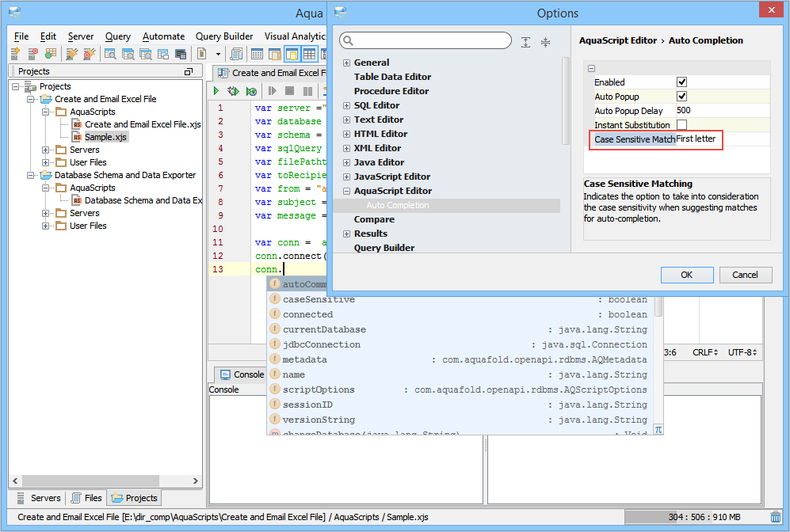Uncheck the Auto Popup checkbox
The image size is (790, 532).
681,96
